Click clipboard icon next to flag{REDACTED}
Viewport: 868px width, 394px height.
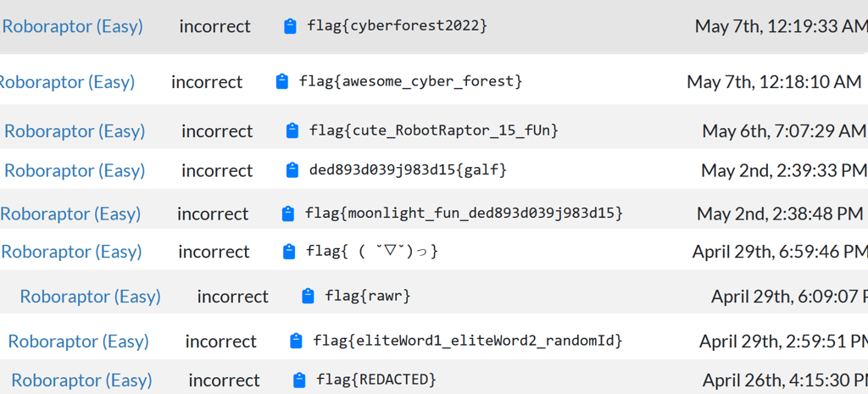299,380
